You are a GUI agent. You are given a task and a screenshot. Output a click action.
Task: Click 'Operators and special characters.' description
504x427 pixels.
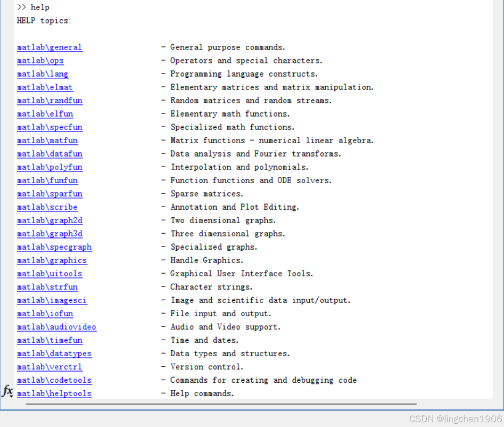(x=246, y=61)
